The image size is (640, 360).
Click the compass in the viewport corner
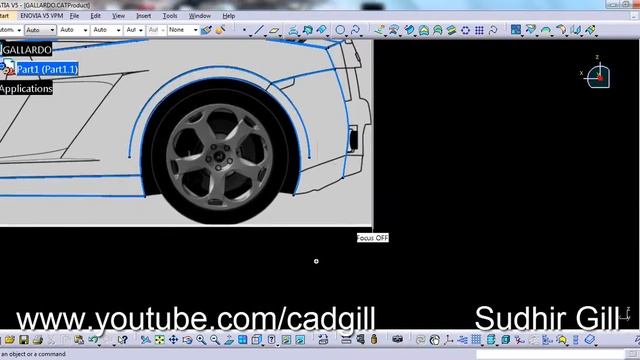coord(598,76)
